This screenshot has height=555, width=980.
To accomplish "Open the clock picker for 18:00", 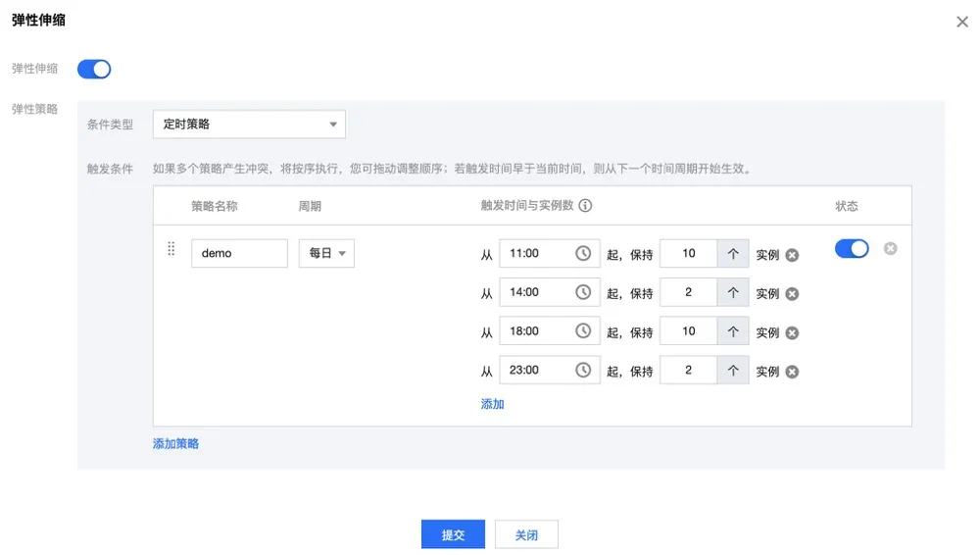I will click(x=582, y=331).
